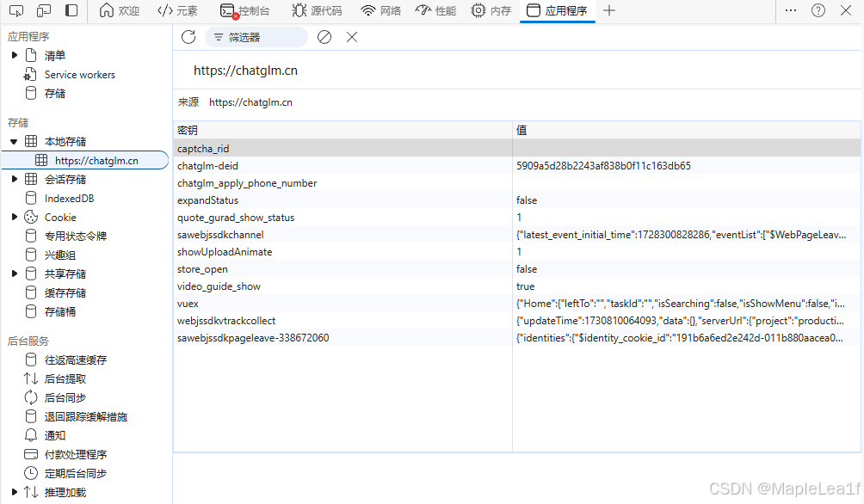864x504 pixels.
Task: Open 存储桶 item
Action: 60,311
